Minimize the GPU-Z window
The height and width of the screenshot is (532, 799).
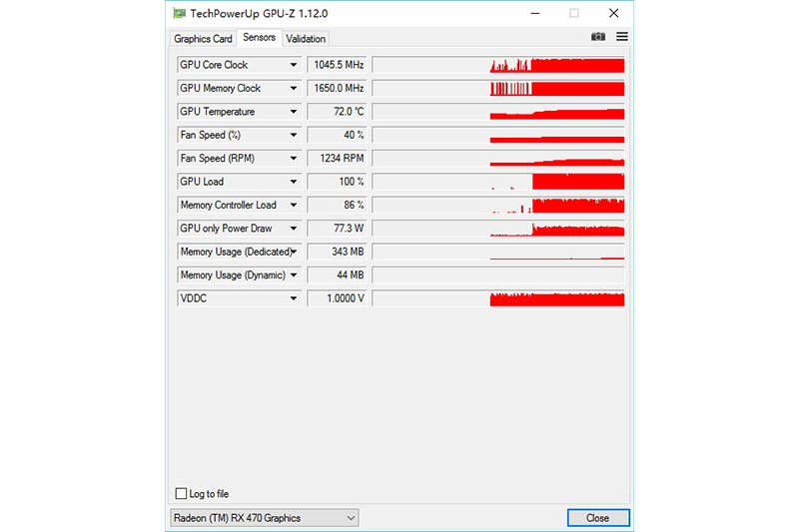pos(535,13)
